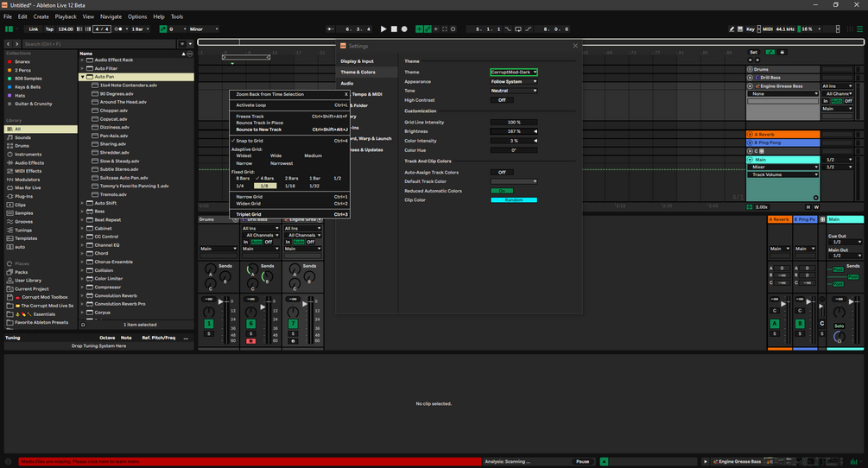Jump to previous locator arrow
Viewport: 868px width, 468px height.
[750, 60]
